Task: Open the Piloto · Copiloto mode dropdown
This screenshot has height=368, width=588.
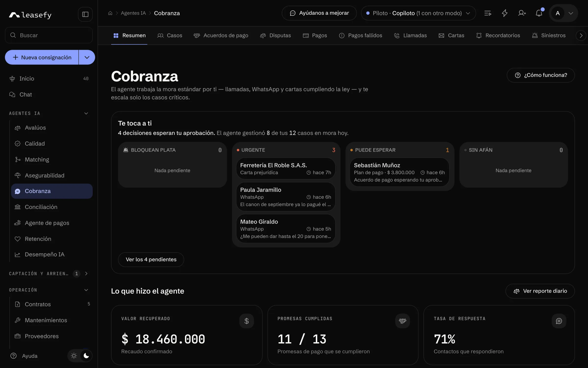Action: coord(418,13)
